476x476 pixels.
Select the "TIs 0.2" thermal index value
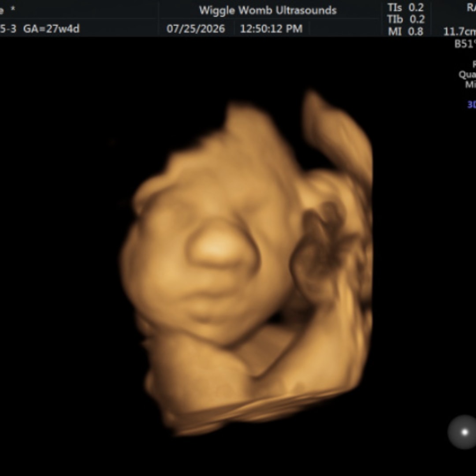click(x=405, y=7)
